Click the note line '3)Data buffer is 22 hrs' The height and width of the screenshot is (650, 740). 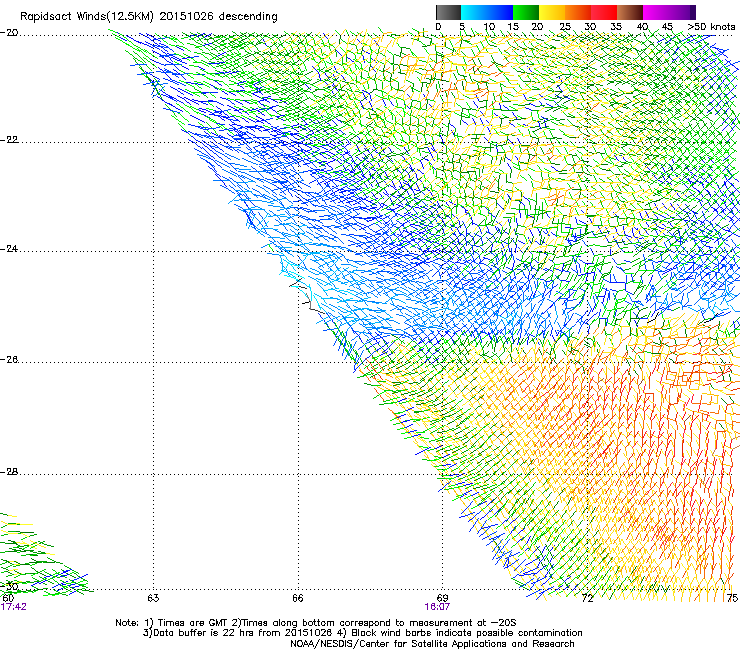point(362,633)
